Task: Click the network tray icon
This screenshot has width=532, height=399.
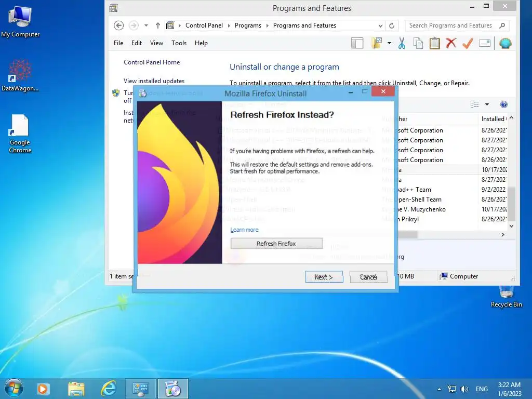Action: point(452,389)
